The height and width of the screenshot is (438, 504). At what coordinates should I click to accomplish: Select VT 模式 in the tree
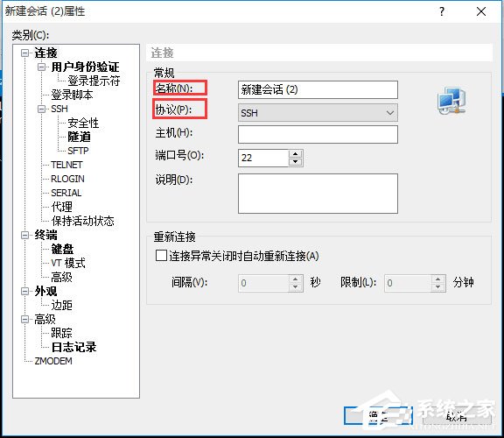point(68,264)
